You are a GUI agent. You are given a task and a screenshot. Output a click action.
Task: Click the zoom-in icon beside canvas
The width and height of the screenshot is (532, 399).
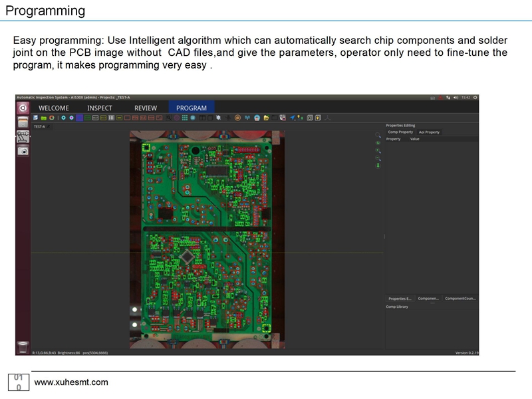pyautogui.click(x=378, y=150)
